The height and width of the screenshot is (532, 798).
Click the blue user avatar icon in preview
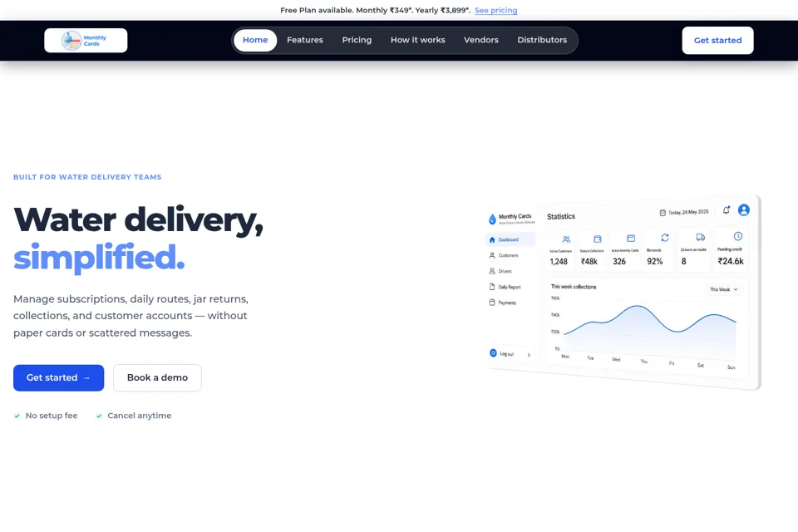coord(743,209)
